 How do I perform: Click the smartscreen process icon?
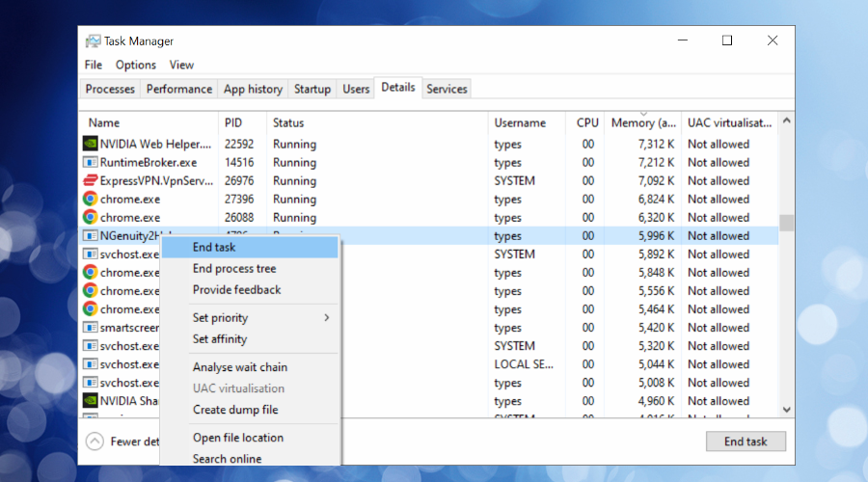[x=91, y=327]
